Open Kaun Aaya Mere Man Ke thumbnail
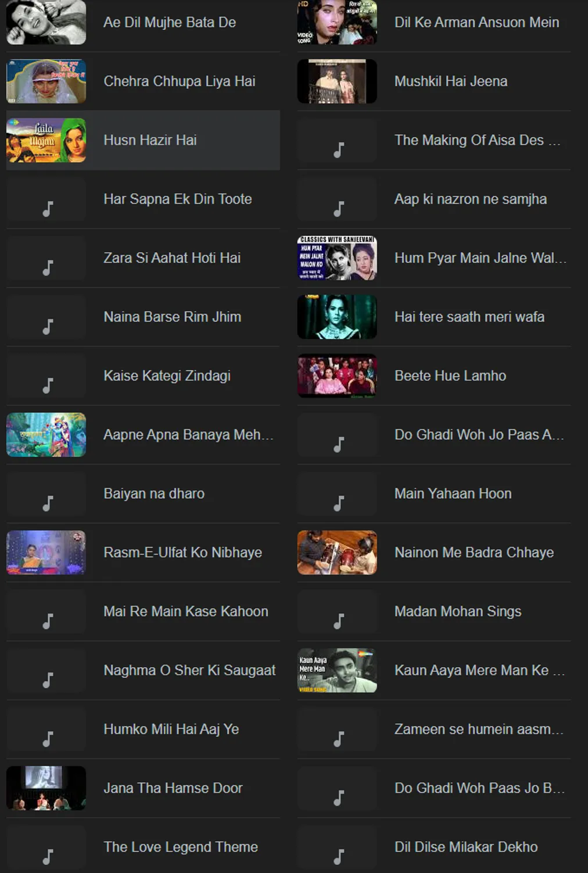 [337, 670]
